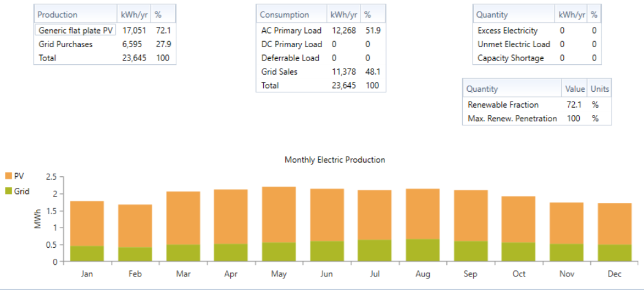Click the Value column header
644x290 pixels.
(575, 89)
